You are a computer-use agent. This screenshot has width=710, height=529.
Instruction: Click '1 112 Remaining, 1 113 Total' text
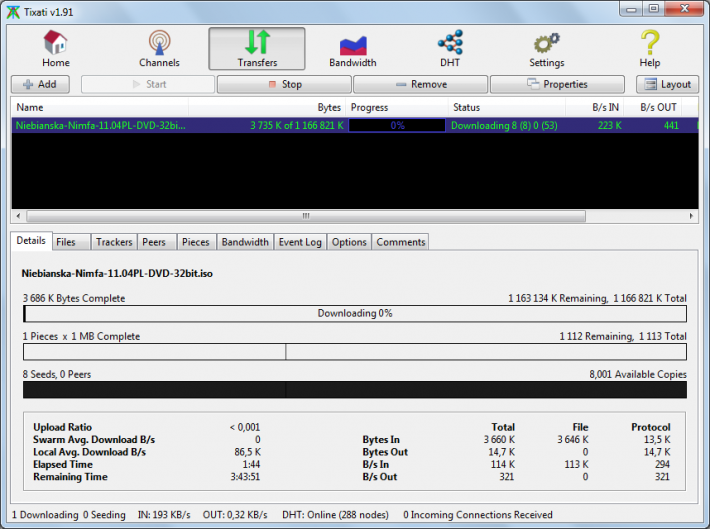click(623, 337)
